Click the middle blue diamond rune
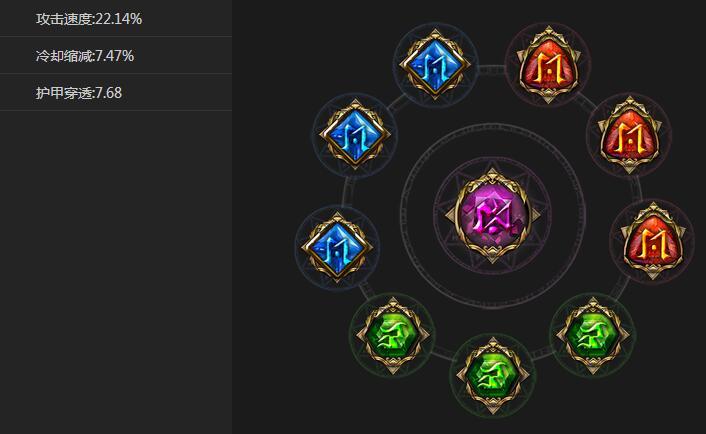 pyautogui.click(x=355, y=135)
